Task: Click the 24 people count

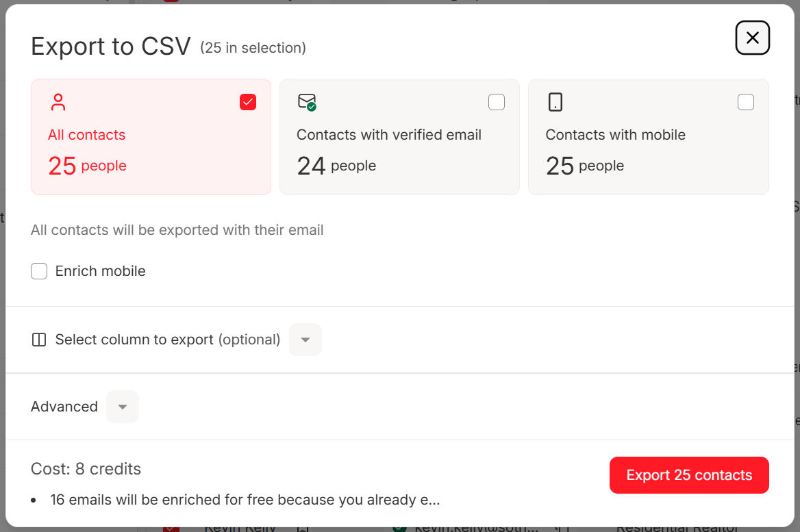Action: click(x=336, y=166)
